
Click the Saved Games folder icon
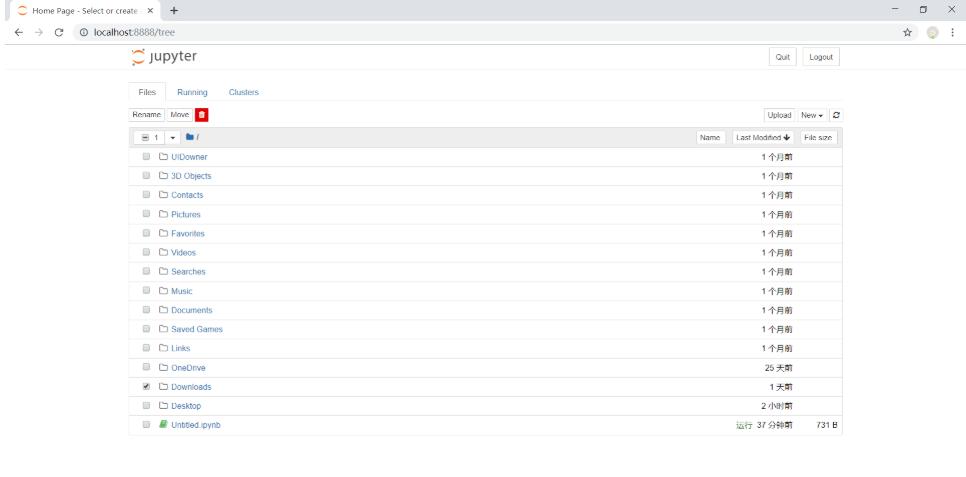coord(163,328)
